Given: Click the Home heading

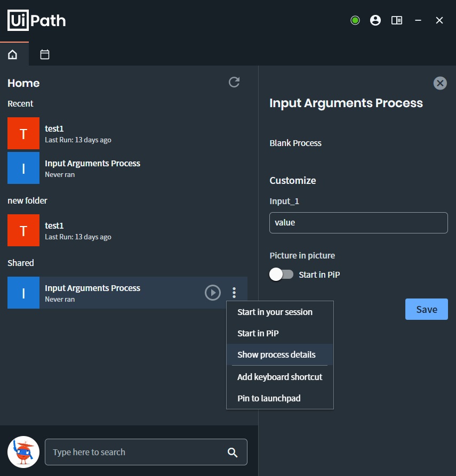Looking at the screenshot, I should pos(23,83).
